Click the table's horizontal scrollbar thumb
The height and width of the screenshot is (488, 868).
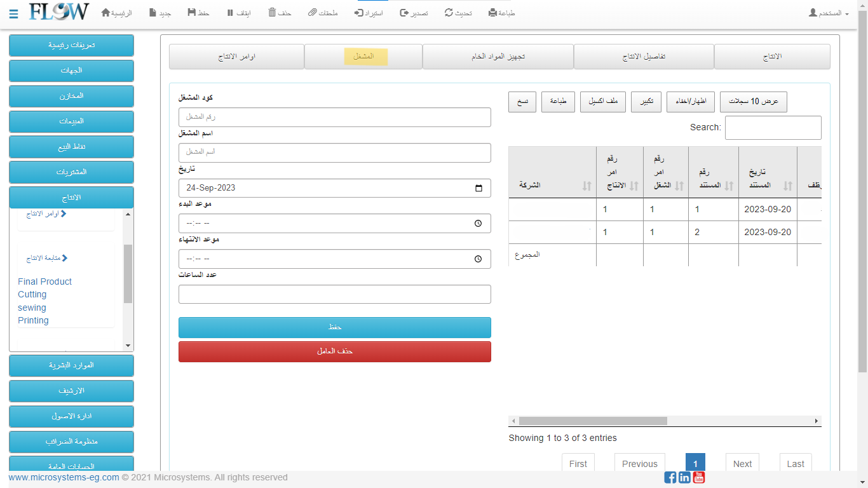tap(592, 421)
